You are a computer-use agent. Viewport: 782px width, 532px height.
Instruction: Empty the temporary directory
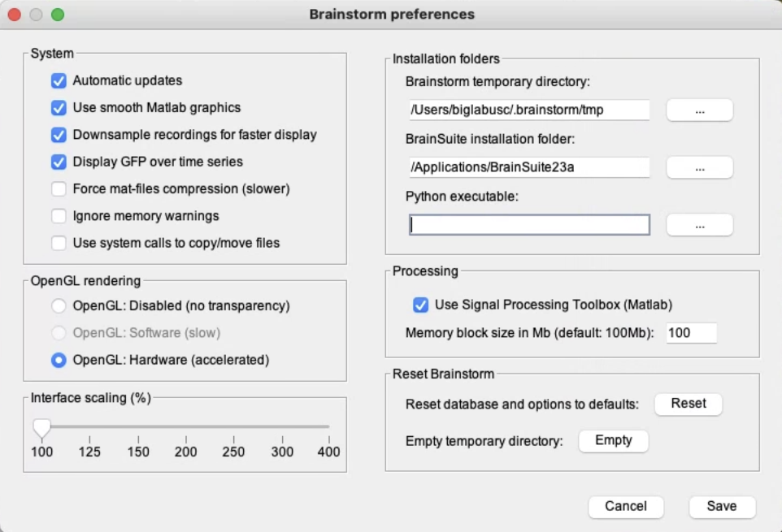tap(613, 440)
